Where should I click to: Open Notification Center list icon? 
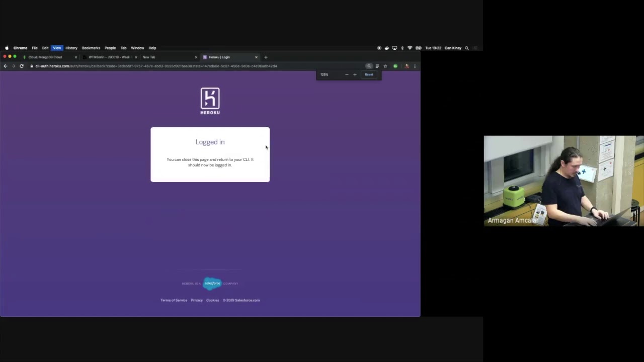click(475, 48)
